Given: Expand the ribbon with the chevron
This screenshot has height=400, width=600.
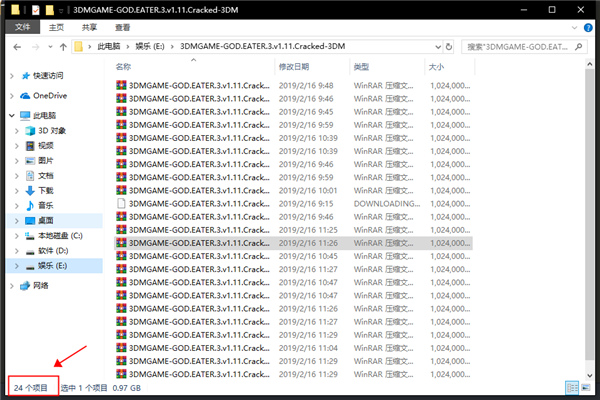Looking at the screenshot, I should coord(574,28).
